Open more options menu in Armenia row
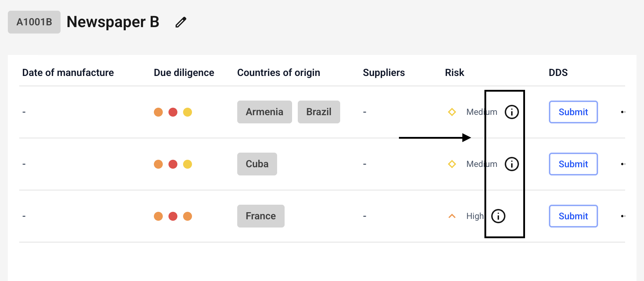Viewport: 644px width, 281px height. 623,112
